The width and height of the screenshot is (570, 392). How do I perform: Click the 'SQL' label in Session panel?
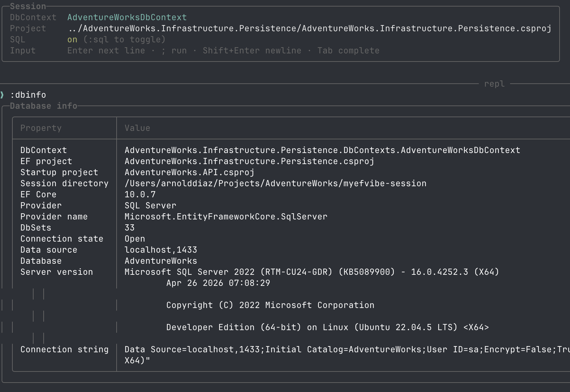pos(18,39)
